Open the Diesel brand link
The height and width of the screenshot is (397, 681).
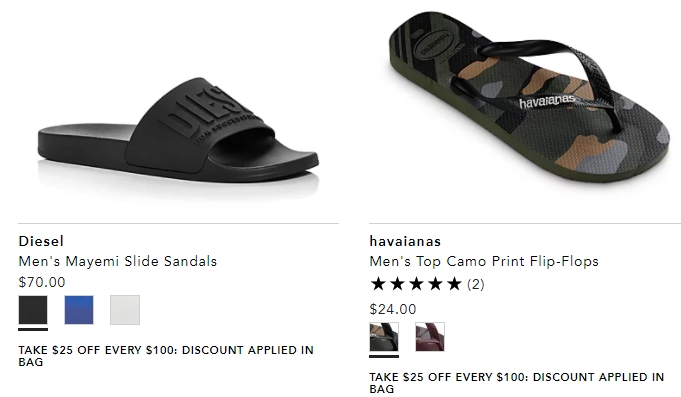41,241
